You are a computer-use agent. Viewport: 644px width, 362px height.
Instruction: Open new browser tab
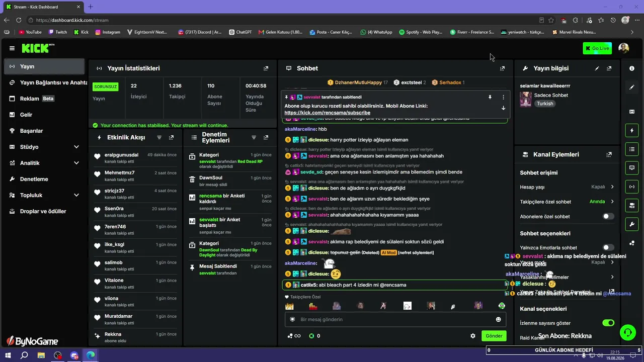tap(91, 7)
